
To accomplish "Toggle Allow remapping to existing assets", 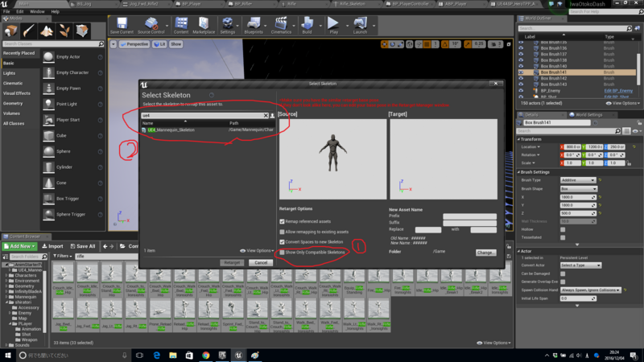I will (283, 232).
